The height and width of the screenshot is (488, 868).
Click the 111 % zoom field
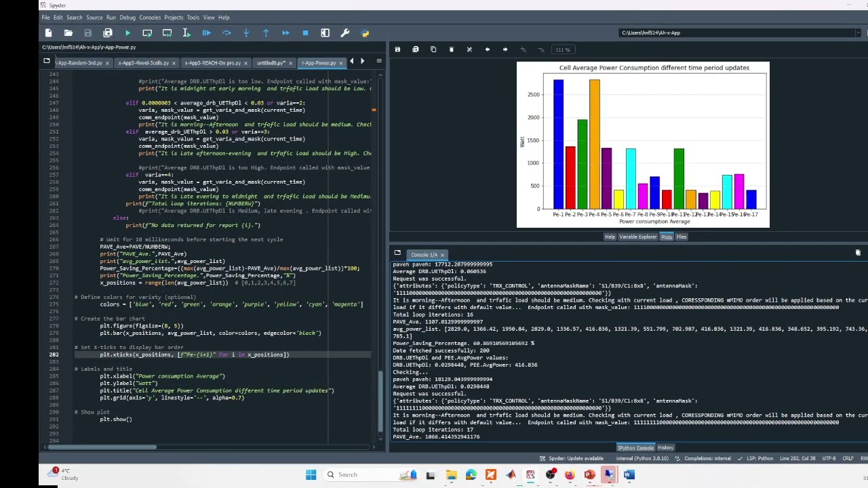point(563,49)
